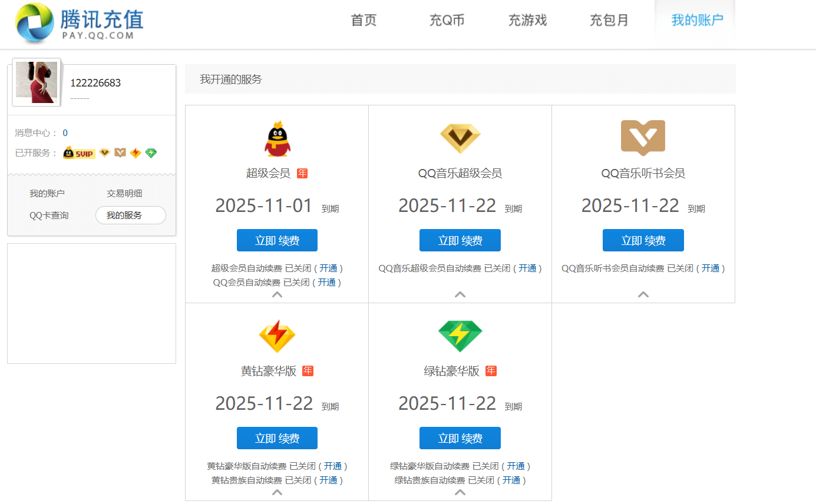Renew QQ音乐听书会员 with 立即续费
The height and width of the screenshot is (504, 816).
[x=643, y=240]
